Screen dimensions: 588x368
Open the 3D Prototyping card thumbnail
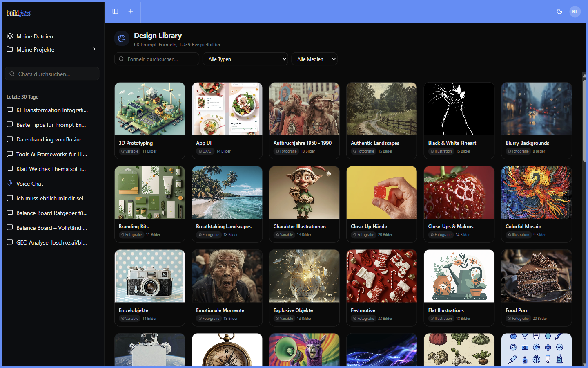click(150, 109)
